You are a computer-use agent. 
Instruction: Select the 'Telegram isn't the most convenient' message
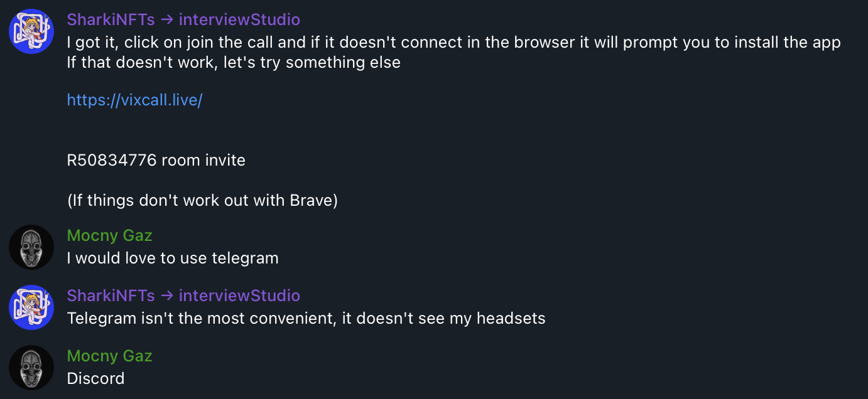point(306,318)
